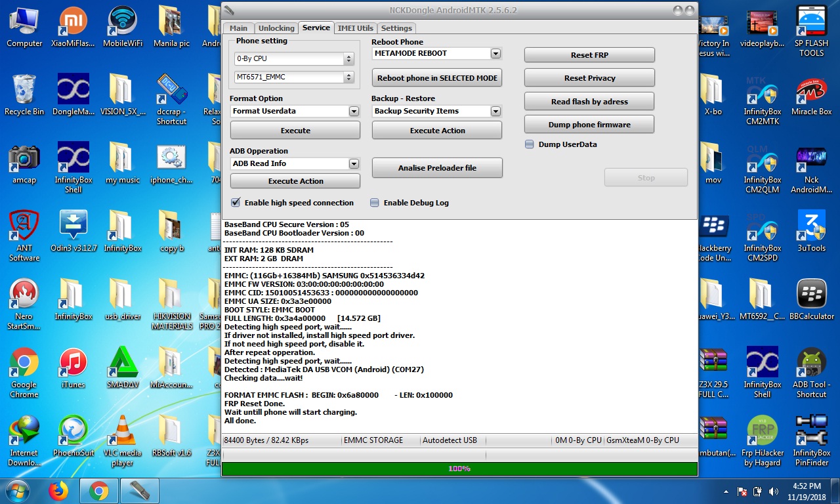This screenshot has width=840, height=504.
Task: Open Backup Security Items dropdown
Action: 495,111
